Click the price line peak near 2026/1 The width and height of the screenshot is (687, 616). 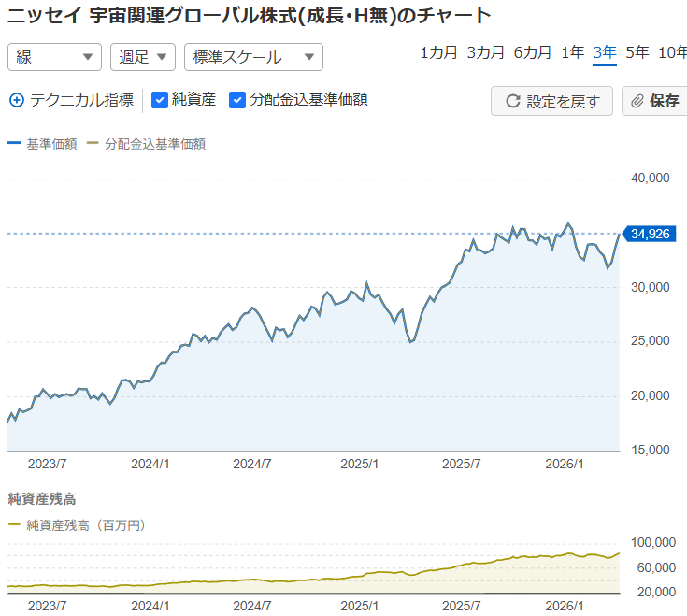coord(567,224)
